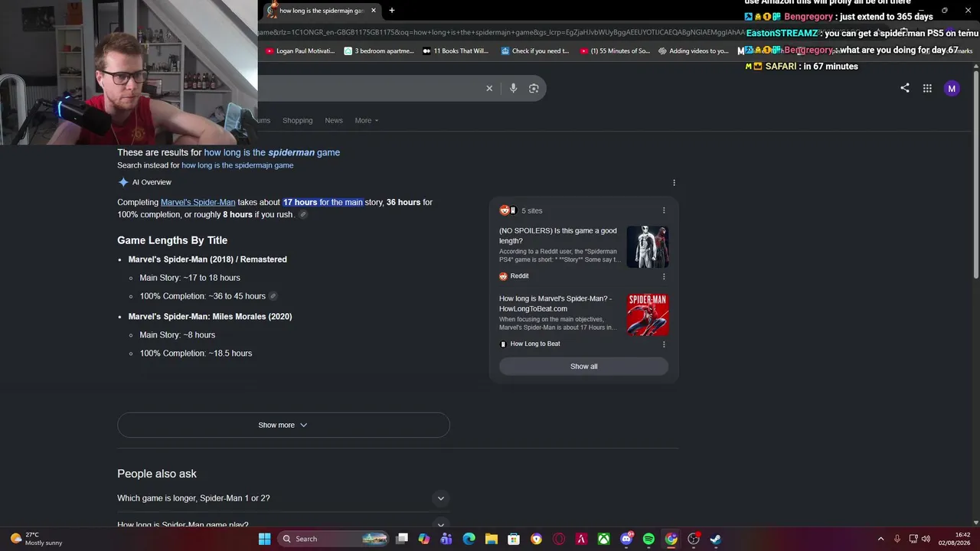Screen dimensions: 980x551
Task: Show hidden system tray icons
Action: click(880, 539)
